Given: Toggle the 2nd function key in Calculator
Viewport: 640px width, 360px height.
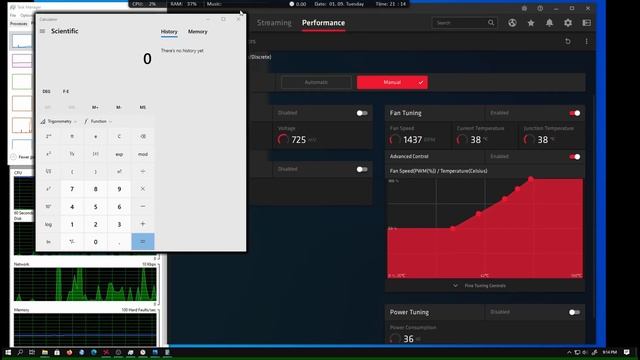Looking at the screenshot, I should click(49, 136).
